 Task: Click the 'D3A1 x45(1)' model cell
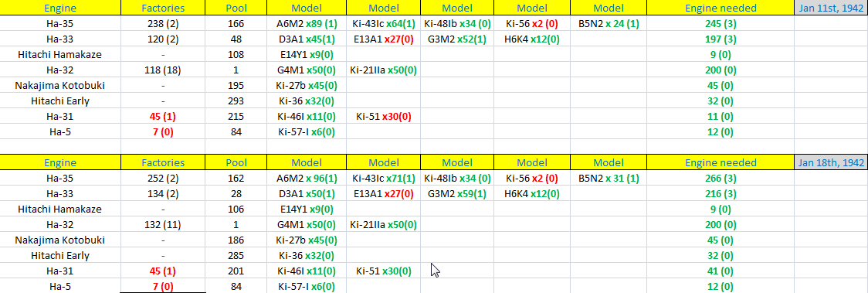click(x=306, y=39)
